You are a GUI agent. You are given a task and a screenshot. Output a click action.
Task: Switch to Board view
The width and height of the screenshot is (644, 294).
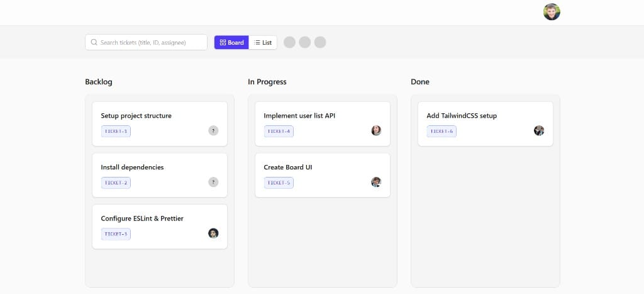coord(231,42)
